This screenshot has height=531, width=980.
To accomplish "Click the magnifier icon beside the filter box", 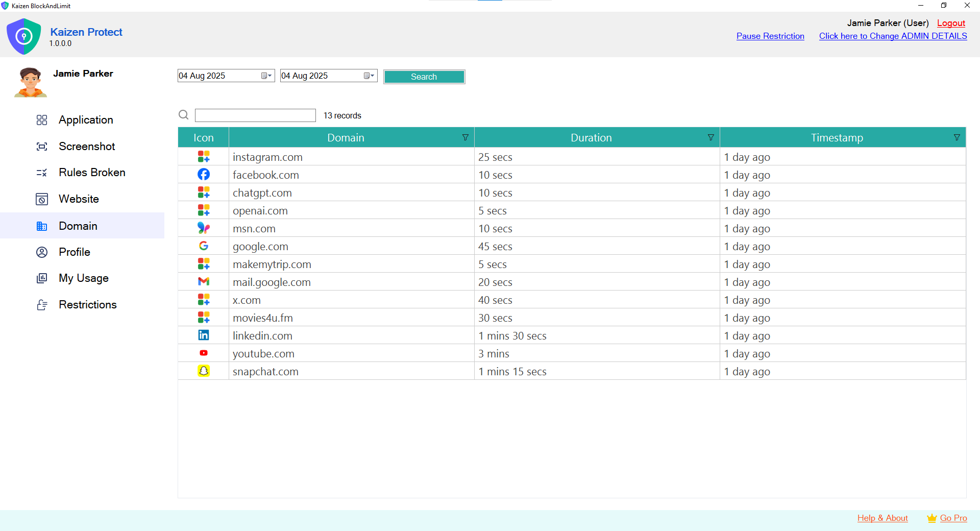I will [x=184, y=115].
